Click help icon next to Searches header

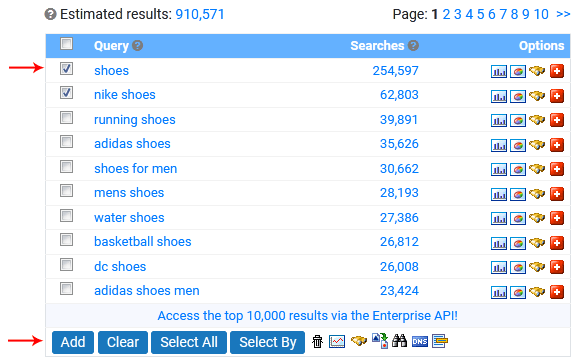pos(413,46)
